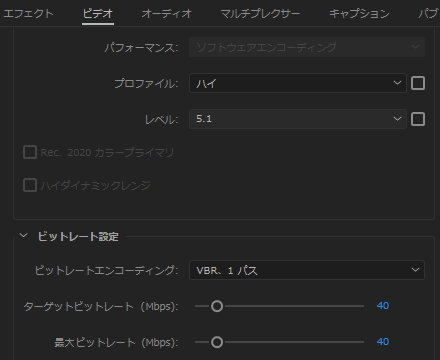Open the レベル dropdown showing 5.1

tap(298, 119)
